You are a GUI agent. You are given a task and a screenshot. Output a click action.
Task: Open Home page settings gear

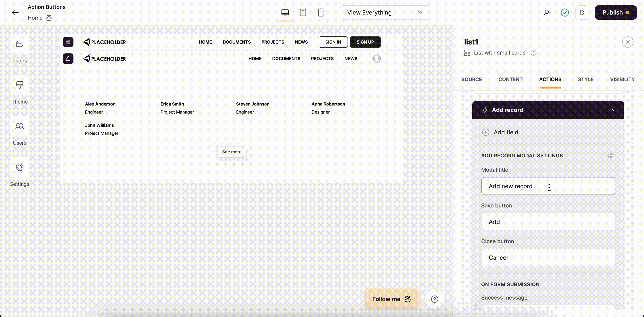49,18
